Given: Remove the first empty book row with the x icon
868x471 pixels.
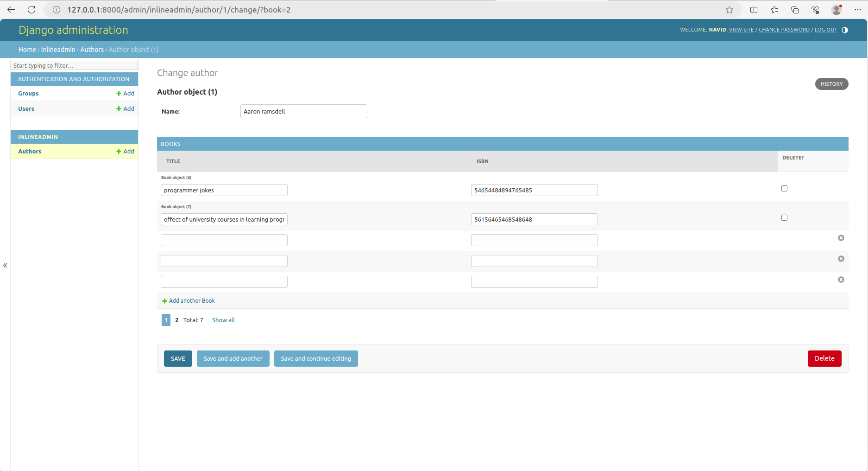Looking at the screenshot, I should [x=841, y=238].
